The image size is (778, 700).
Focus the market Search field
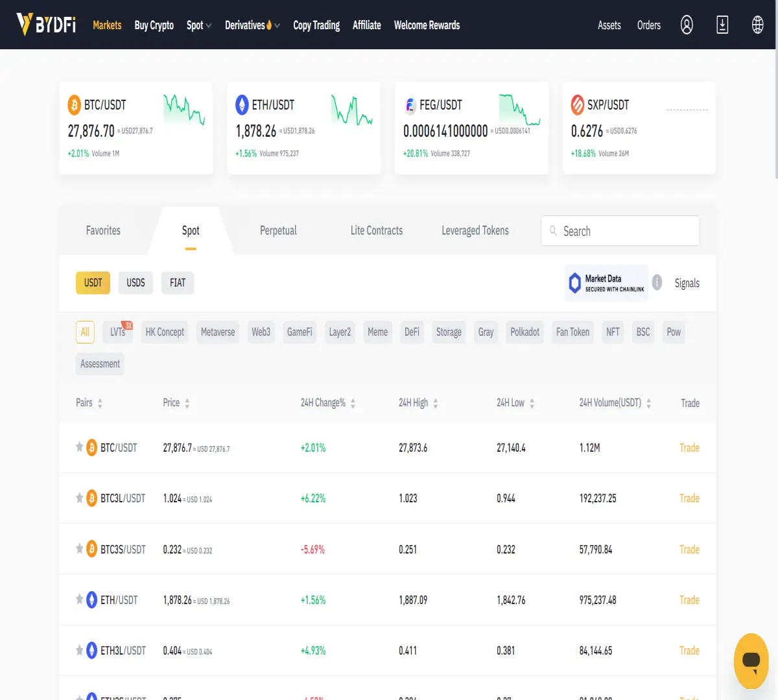click(620, 231)
